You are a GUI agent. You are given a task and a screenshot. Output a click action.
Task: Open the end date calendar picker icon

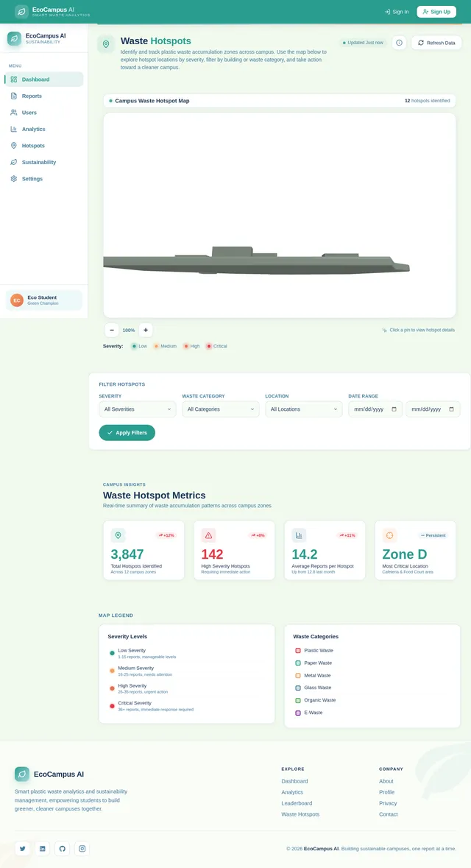pyautogui.click(x=452, y=409)
